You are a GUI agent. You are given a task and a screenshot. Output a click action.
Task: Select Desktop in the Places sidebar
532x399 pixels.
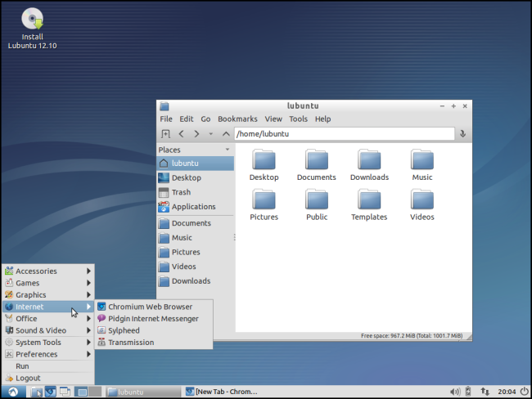[x=196, y=177]
